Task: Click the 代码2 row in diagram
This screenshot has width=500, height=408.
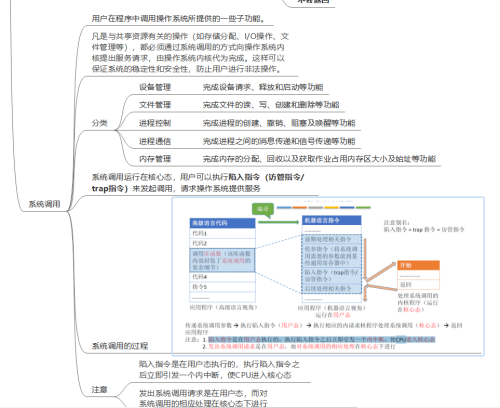Action: [222, 243]
